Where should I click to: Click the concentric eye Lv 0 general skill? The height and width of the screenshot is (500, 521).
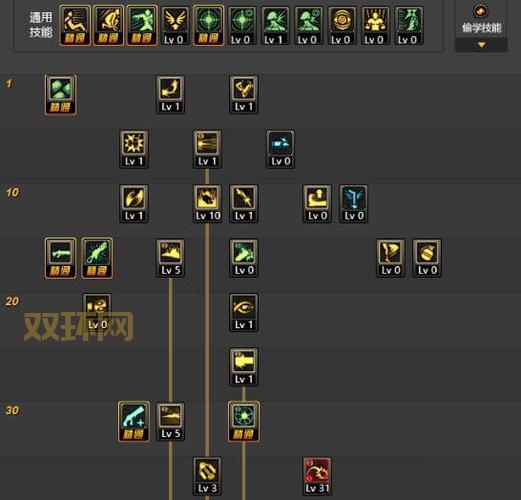[x=342, y=26]
